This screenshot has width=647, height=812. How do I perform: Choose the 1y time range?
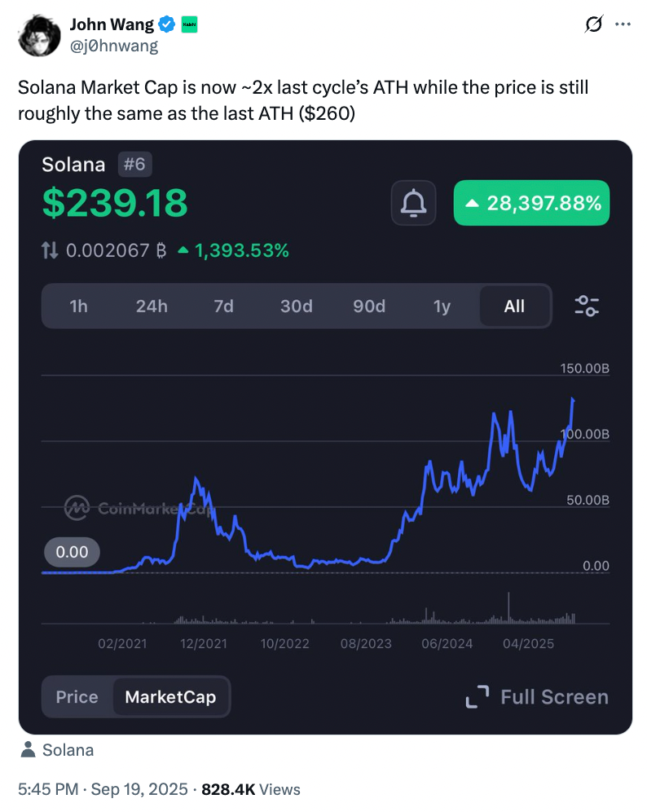[x=442, y=306]
